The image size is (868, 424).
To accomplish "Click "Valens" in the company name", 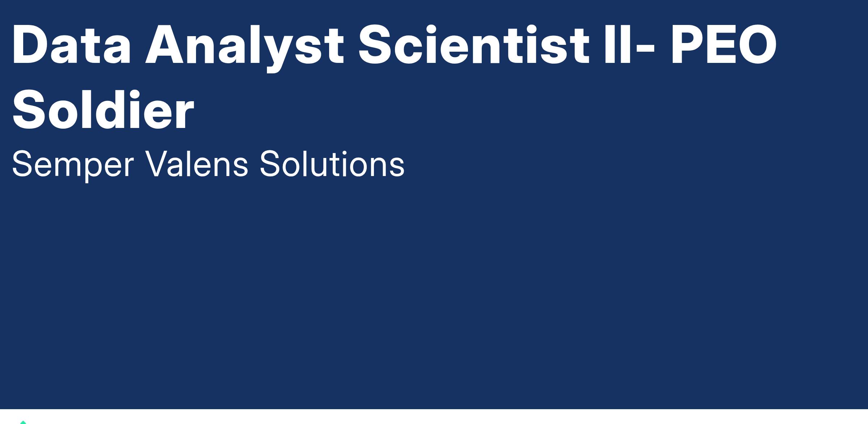I will 197,165.
